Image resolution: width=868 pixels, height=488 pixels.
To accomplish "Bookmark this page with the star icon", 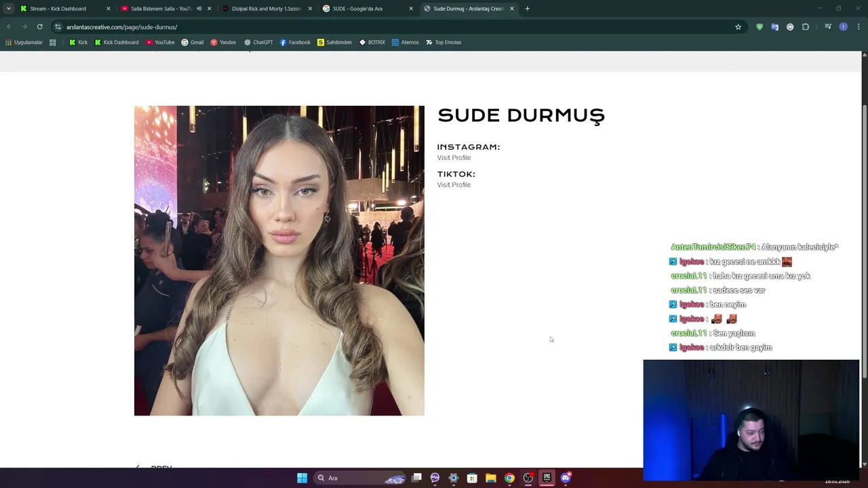I will [x=738, y=27].
